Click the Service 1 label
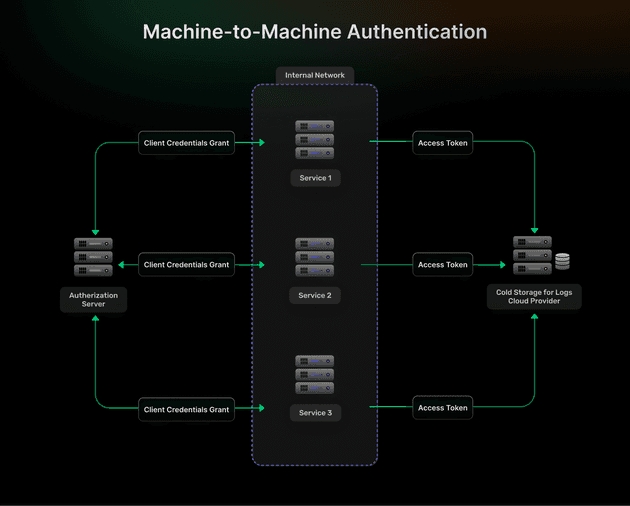 (x=314, y=178)
